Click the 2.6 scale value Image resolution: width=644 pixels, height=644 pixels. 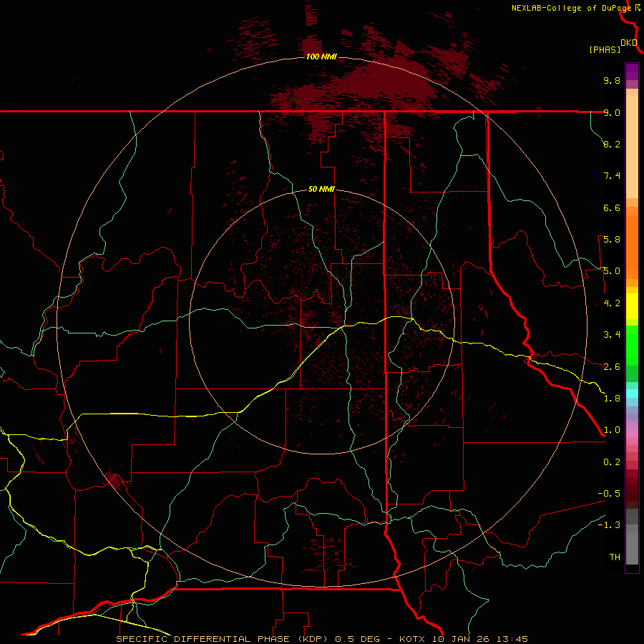tap(612, 367)
